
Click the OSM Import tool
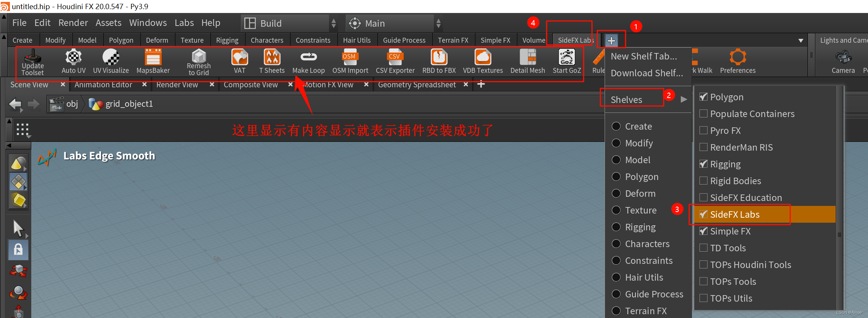click(x=350, y=61)
